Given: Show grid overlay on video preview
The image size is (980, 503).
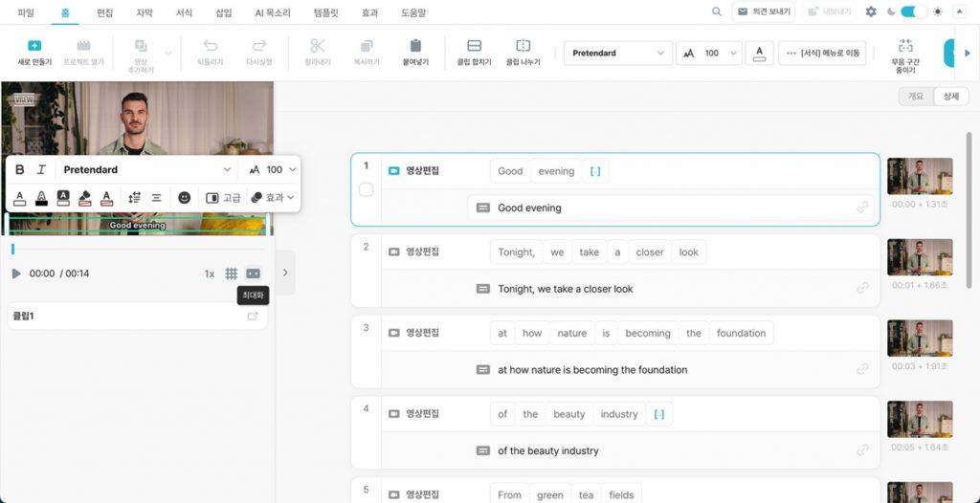Looking at the screenshot, I should click(x=232, y=273).
